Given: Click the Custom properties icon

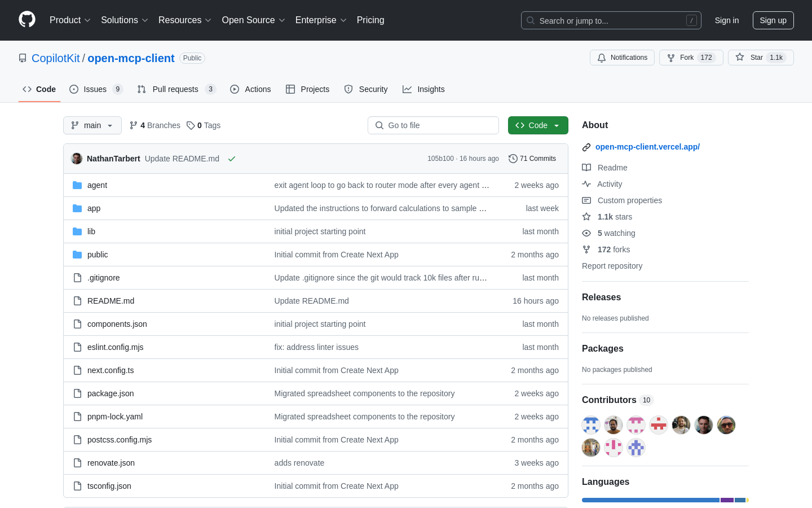Looking at the screenshot, I should coord(586,200).
